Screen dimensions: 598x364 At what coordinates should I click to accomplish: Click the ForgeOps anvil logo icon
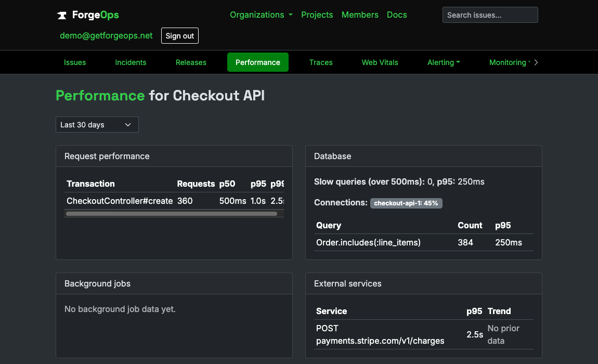point(62,15)
